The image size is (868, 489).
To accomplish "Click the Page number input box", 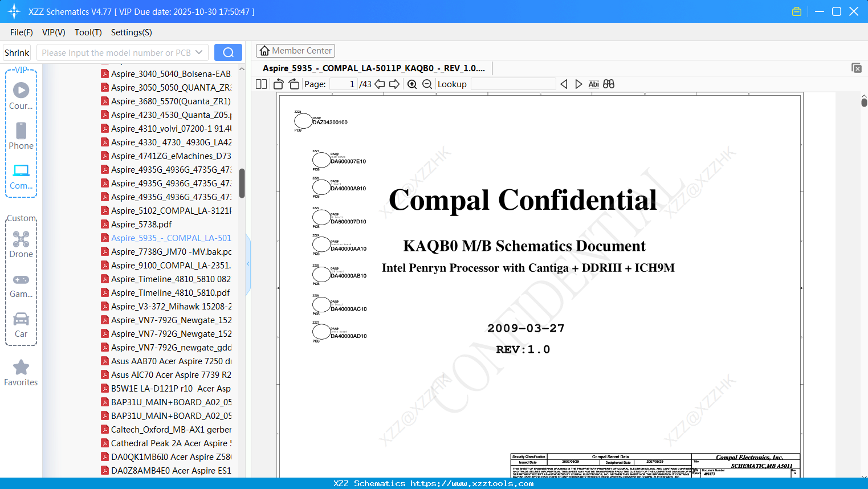I will coord(343,84).
